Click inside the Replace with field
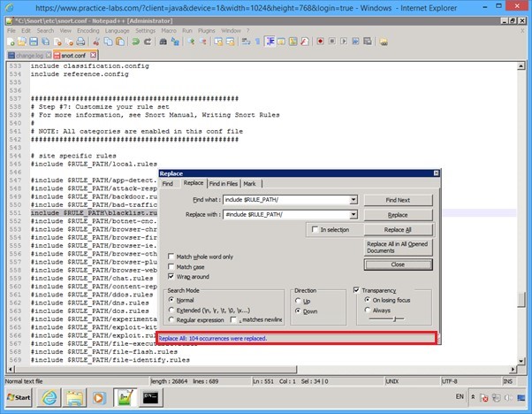532x414 pixels. [x=286, y=215]
